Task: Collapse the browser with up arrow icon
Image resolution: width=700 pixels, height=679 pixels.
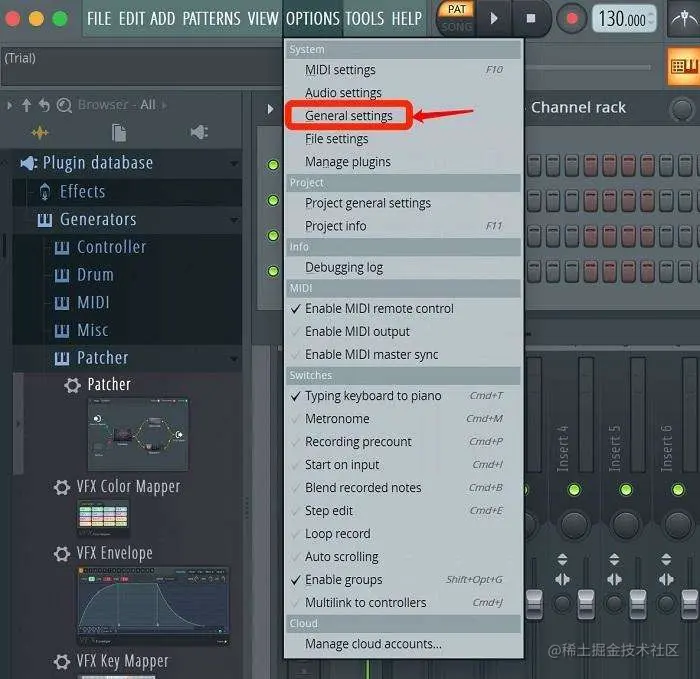Action: pyautogui.click(x=26, y=105)
